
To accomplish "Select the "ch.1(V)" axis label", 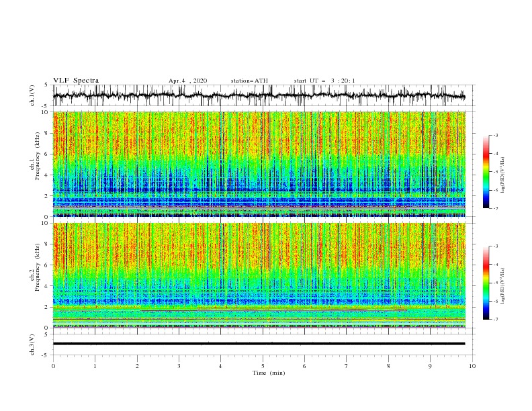I will [x=32, y=95].
